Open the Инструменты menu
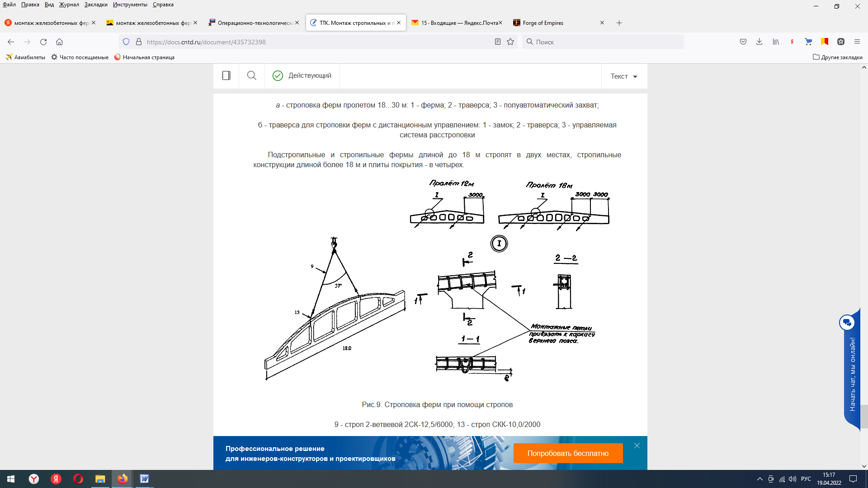 [130, 5]
